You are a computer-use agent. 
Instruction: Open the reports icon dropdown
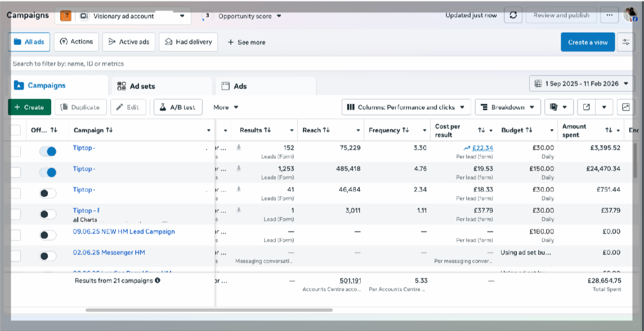click(x=558, y=107)
